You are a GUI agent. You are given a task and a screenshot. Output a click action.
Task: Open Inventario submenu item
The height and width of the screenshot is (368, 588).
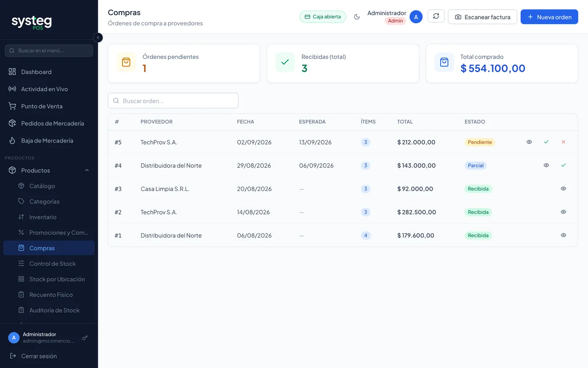click(x=49, y=217)
